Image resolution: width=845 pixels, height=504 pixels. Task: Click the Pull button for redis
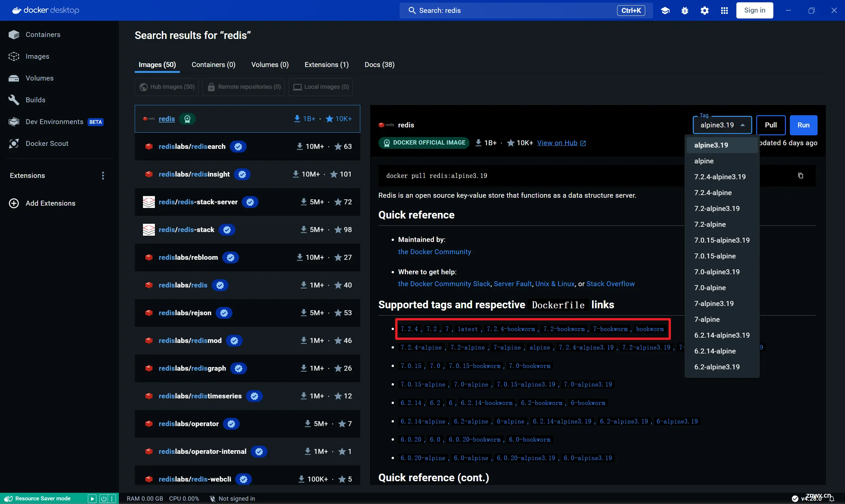click(x=771, y=125)
